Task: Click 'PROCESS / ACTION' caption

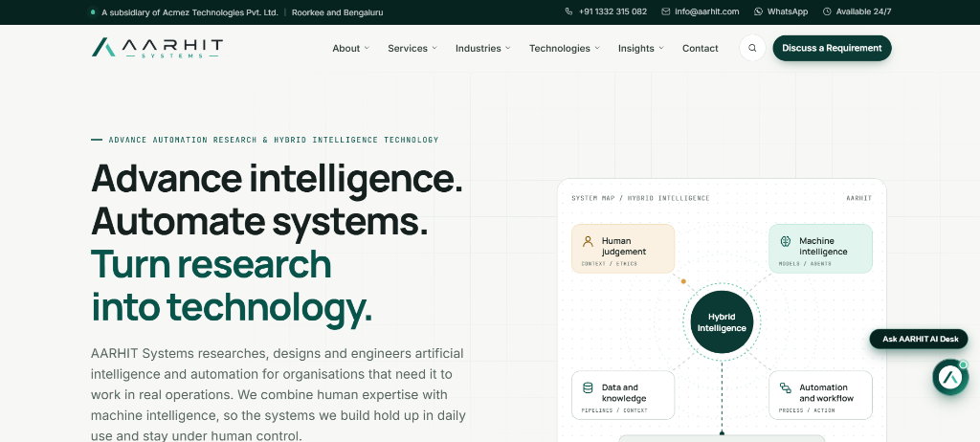Action: tap(807, 410)
